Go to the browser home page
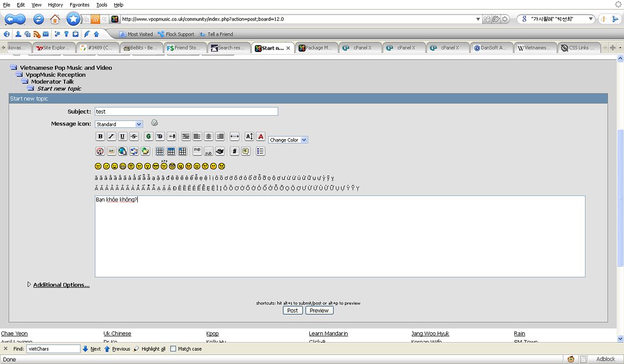 55,19
